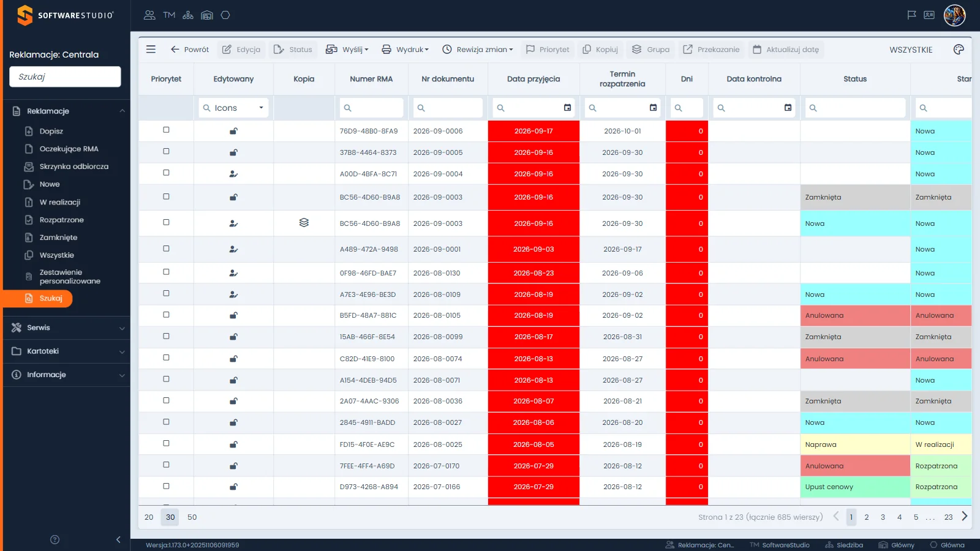This screenshot has width=980, height=551.
Task: Open the contact card icon in top right
Action: 929,15
